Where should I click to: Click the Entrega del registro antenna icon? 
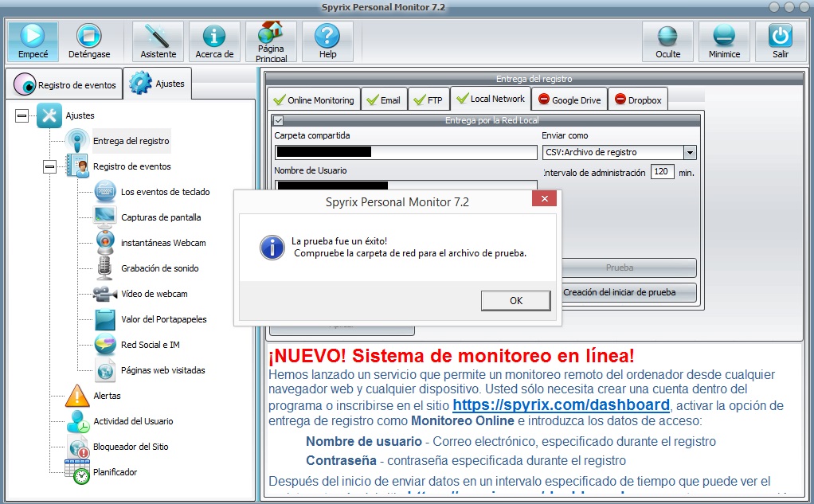tap(77, 141)
